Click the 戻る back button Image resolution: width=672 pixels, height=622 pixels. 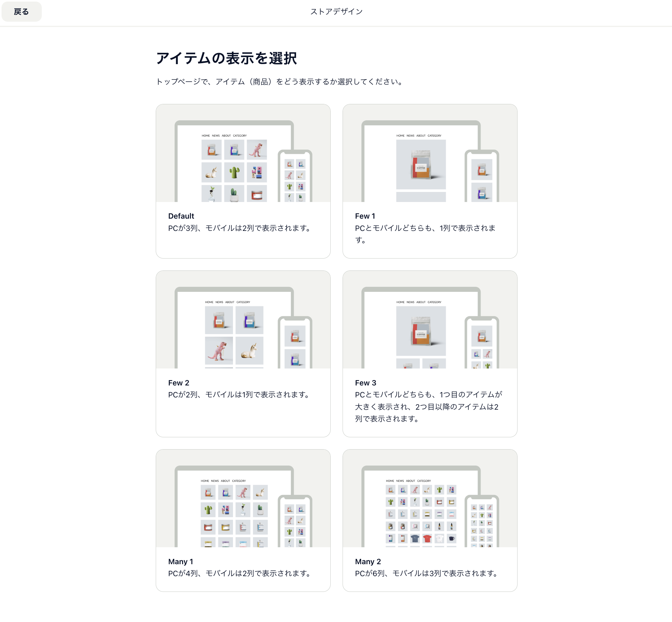21,12
